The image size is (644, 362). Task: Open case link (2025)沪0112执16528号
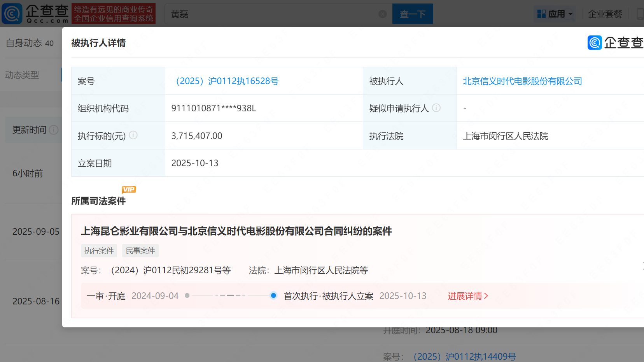(227, 81)
